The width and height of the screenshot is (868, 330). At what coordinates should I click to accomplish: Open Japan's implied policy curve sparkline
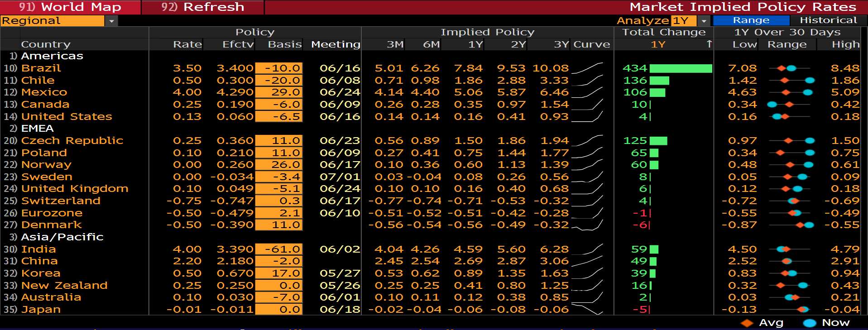pos(587,310)
